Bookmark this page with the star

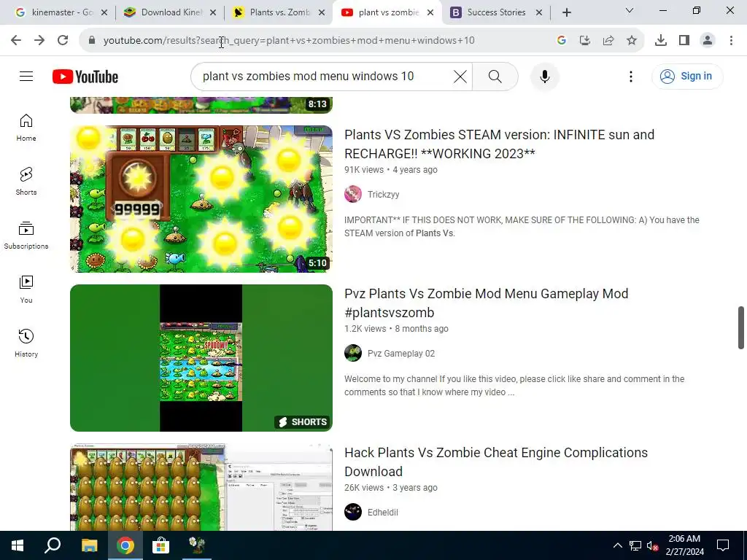(632, 41)
